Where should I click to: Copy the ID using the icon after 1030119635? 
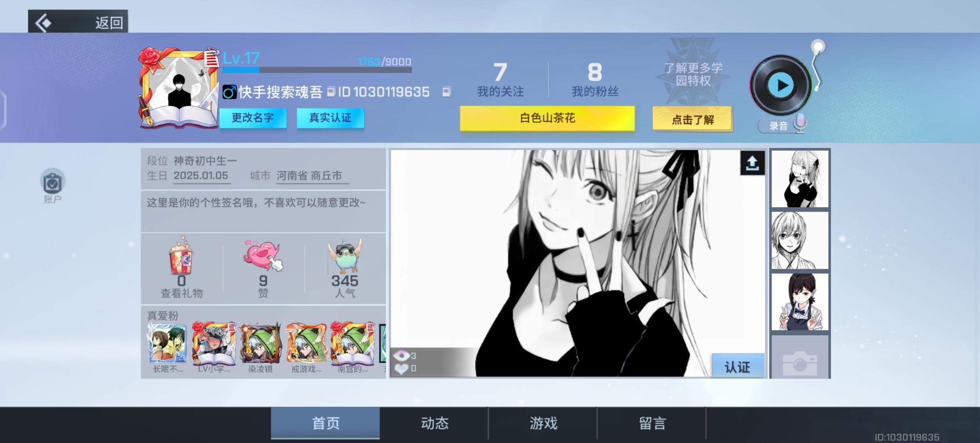[446, 91]
